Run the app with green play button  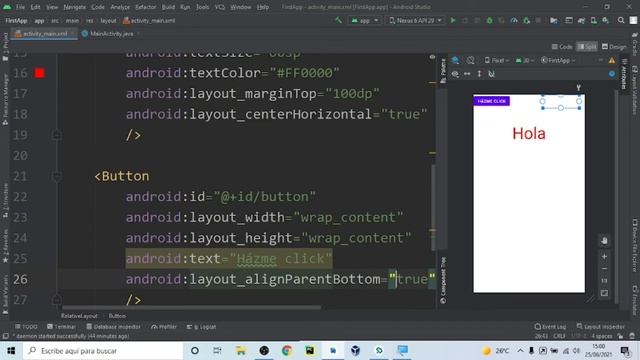click(453, 20)
